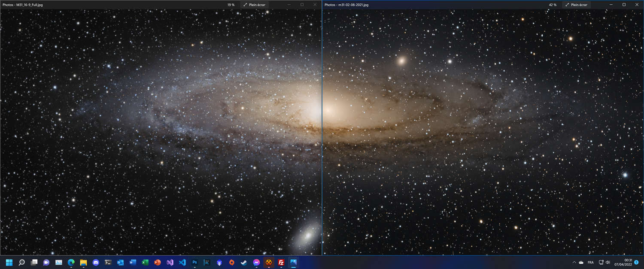
Task: Open File Explorer from the taskbar
Action: tap(83, 262)
